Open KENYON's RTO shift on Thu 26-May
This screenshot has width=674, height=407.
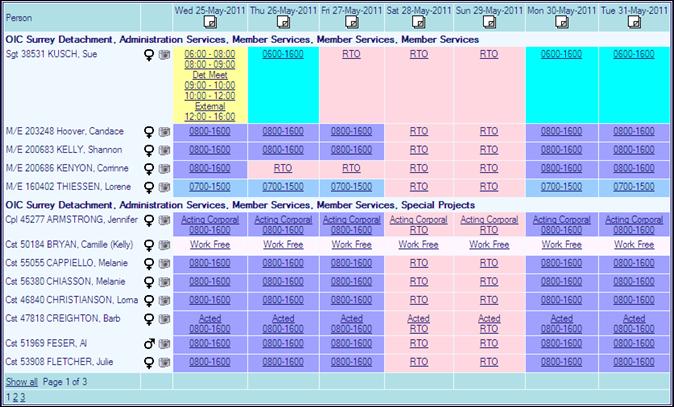tap(283, 168)
